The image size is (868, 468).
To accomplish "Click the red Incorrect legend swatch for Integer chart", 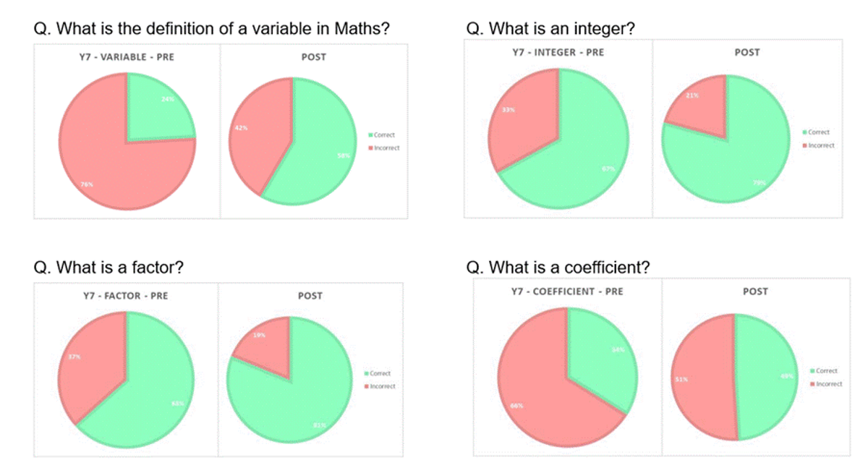I will [x=805, y=145].
